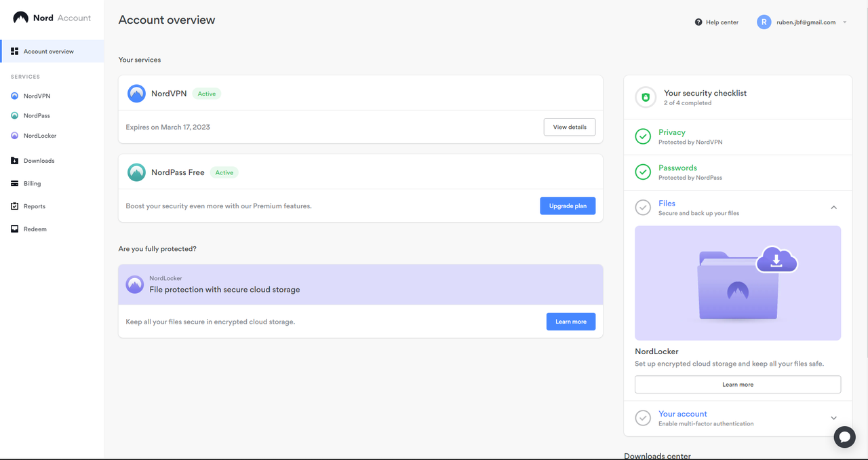The height and width of the screenshot is (460, 868).
Task: Click the NordVPN icon in sidebar
Action: [15, 96]
